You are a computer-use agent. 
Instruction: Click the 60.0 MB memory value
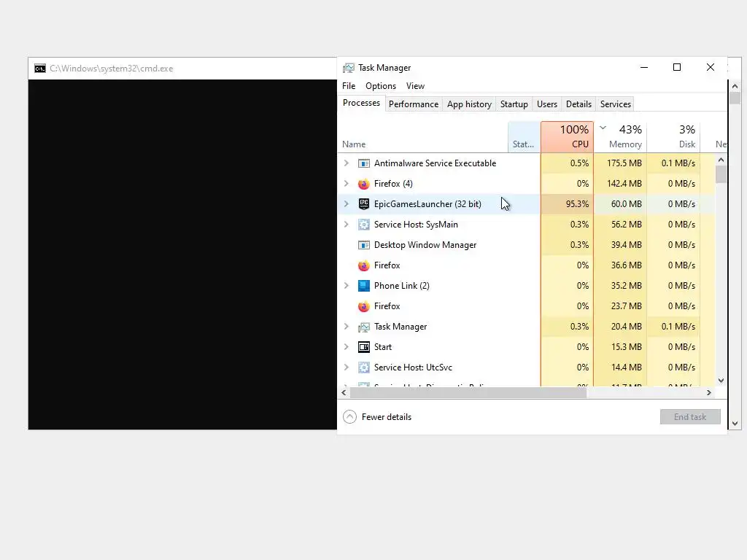pos(626,204)
